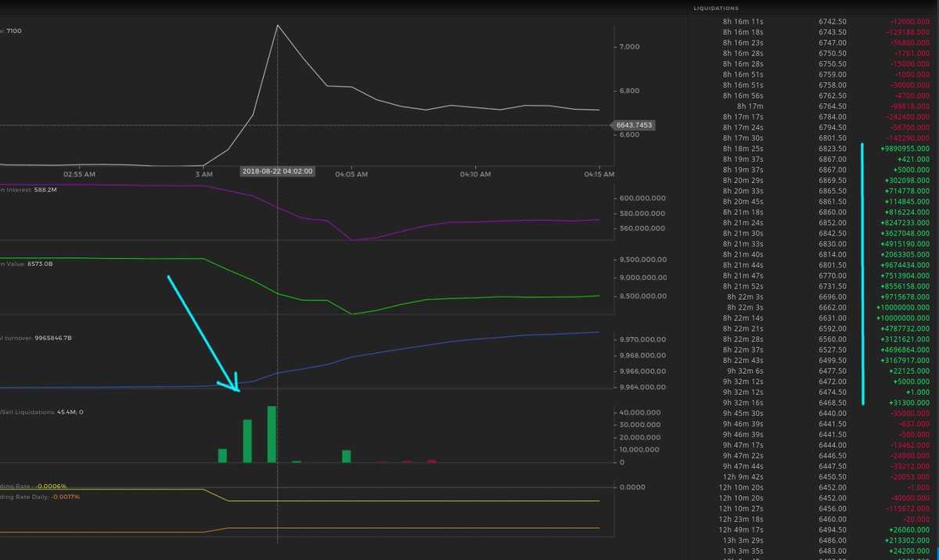This screenshot has width=939, height=560.
Task: Click the -115672.000 liquidation amount
Action: pyautogui.click(x=908, y=509)
